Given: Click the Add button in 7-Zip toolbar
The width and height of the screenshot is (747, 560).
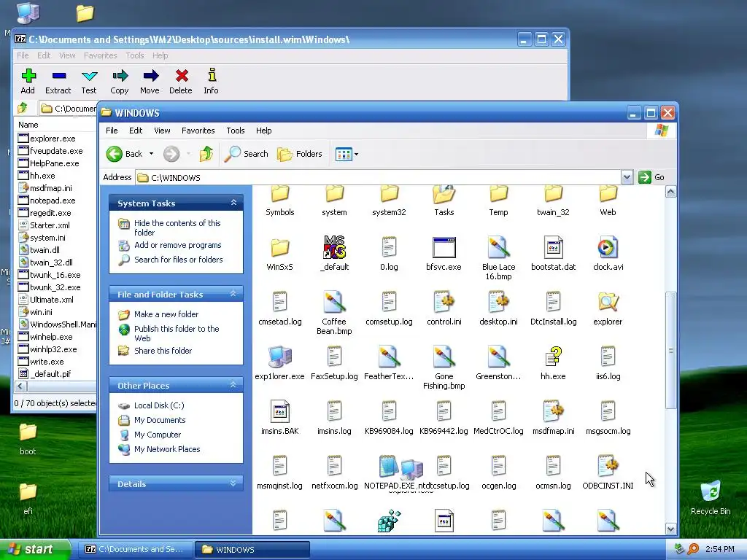Looking at the screenshot, I should (x=28, y=81).
